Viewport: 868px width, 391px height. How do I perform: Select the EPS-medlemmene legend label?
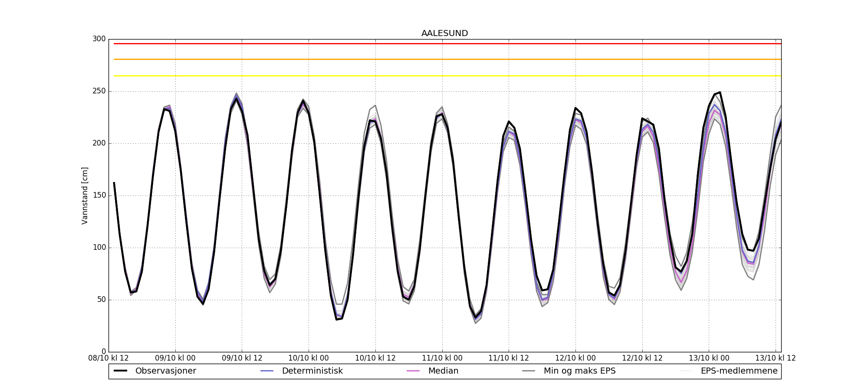point(739,371)
